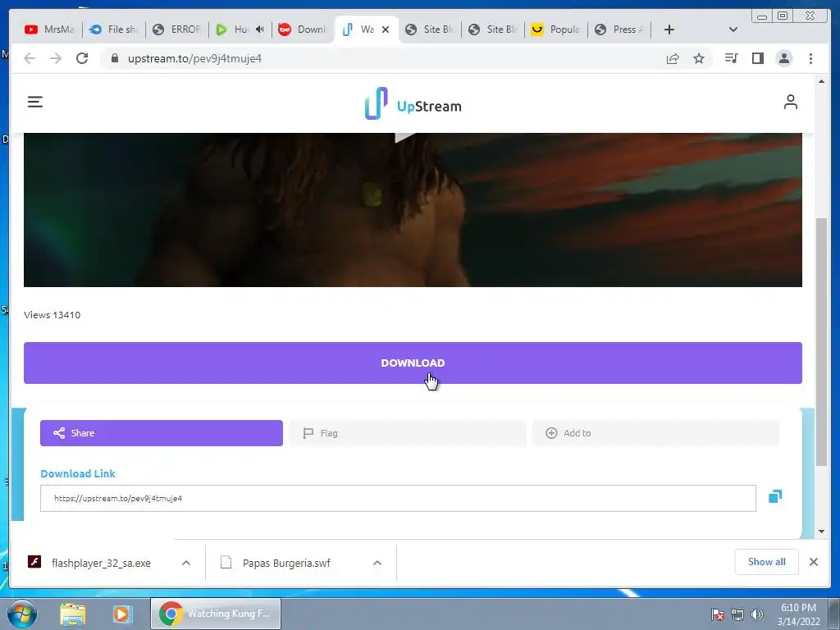This screenshot has height=630, width=840.
Task: Mute the tab playing audio
Action: click(260, 30)
